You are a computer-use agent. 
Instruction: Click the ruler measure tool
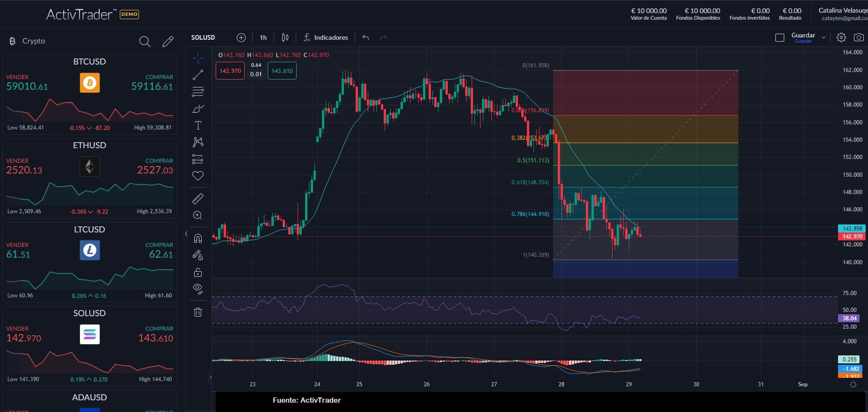coord(198,199)
